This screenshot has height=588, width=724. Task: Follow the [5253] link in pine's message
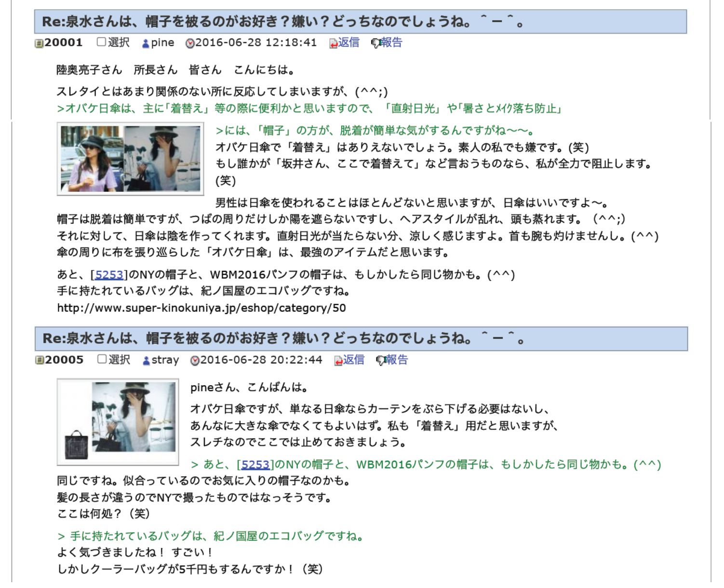pyautogui.click(x=109, y=275)
